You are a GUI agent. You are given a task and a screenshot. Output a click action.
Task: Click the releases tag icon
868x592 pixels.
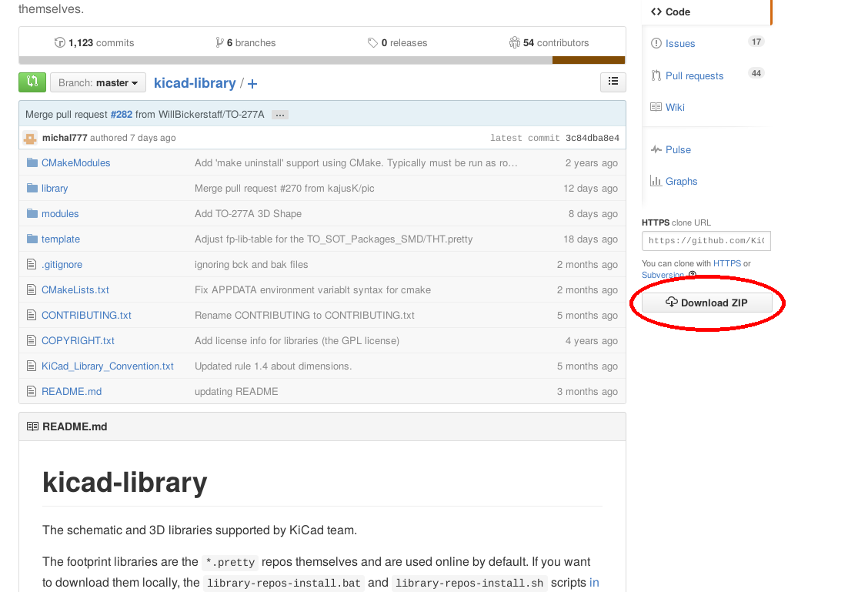coord(372,42)
